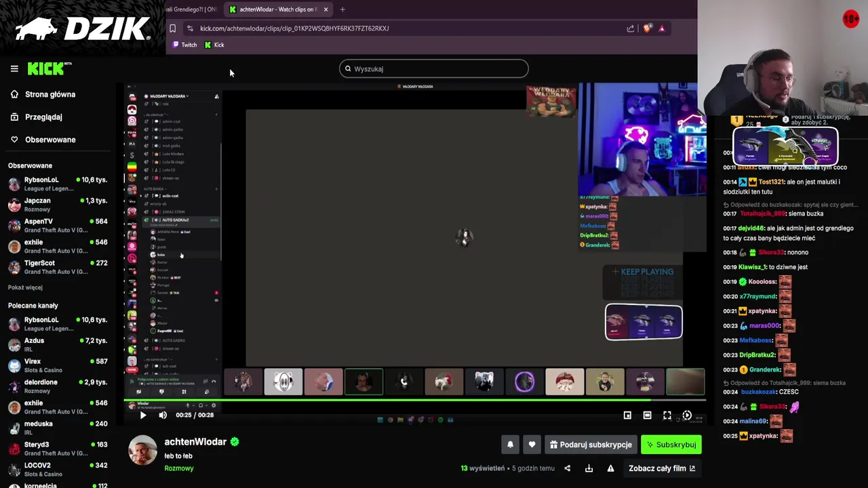
Task: Open Brave Shields icon
Action: [x=647, y=28]
